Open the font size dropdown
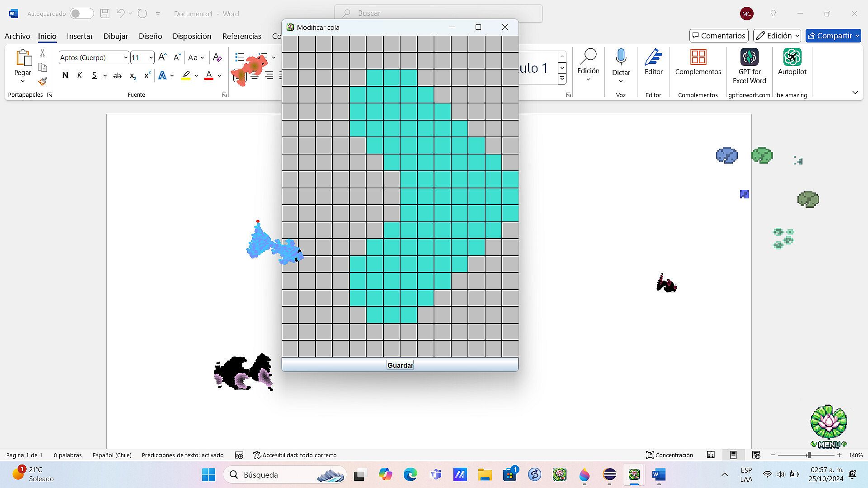This screenshot has width=868, height=488. click(x=151, y=58)
